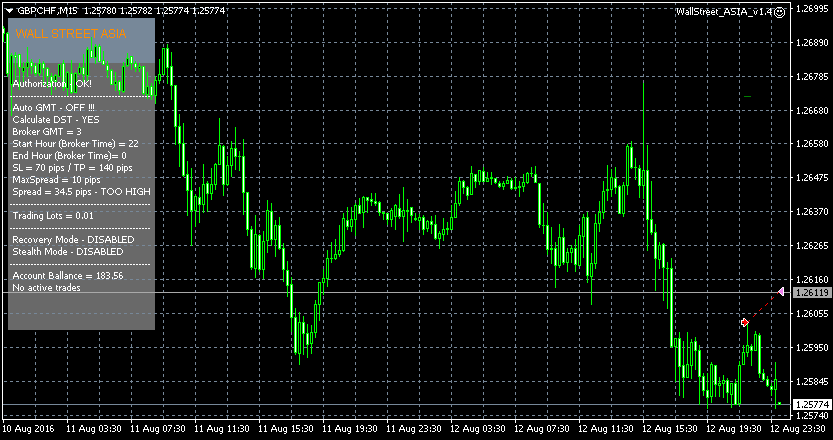Click SL = 70 pips / TP = 140 pips

click(x=72, y=167)
